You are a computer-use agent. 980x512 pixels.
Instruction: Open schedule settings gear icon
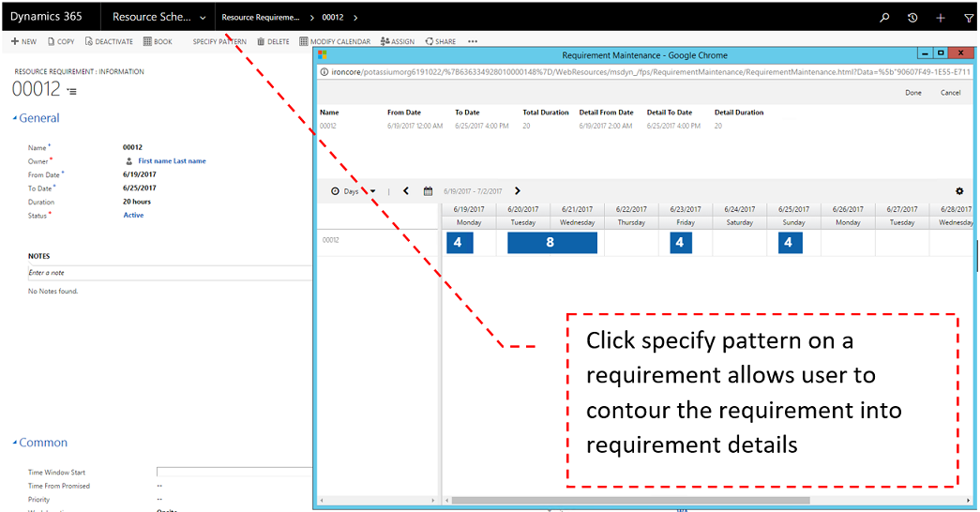pyautogui.click(x=959, y=191)
